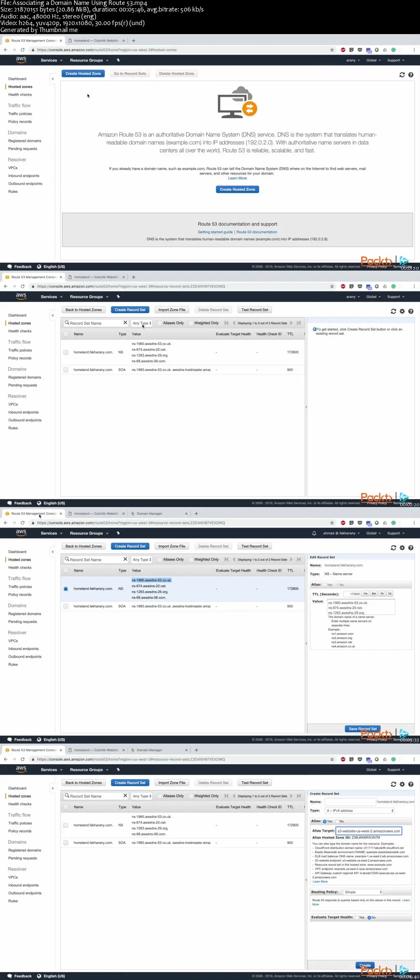Click the settings gear icon in 00:04:40 frame
The height and width of the screenshot is (980, 420).
(x=402, y=784)
